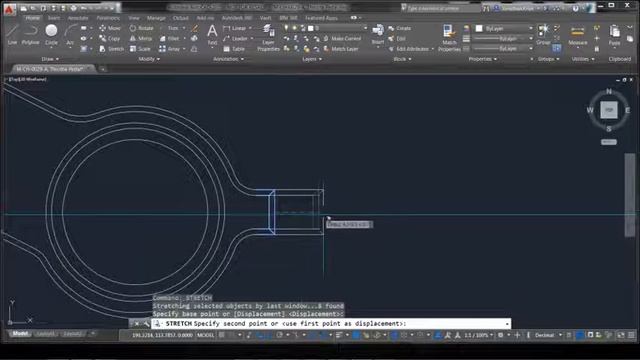This screenshot has height=360, width=640.
Task: Click the Trim tool
Action: (x=172, y=28)
